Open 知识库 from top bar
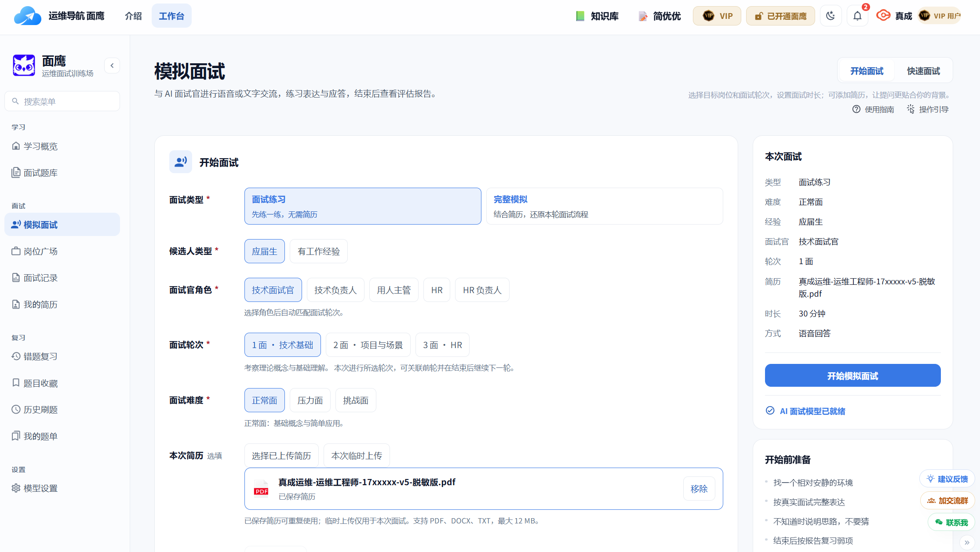The height and width of the screenshot is (552, 980). (597, 16)
